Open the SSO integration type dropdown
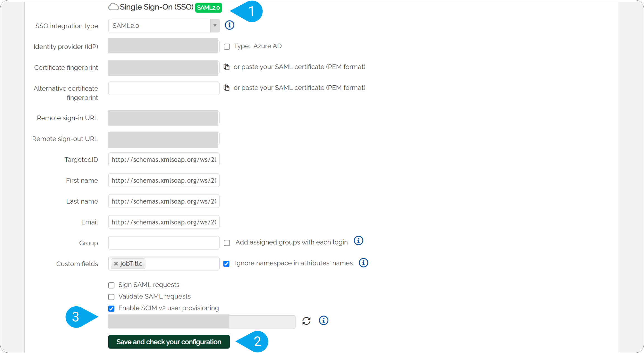 click(164, 26)
